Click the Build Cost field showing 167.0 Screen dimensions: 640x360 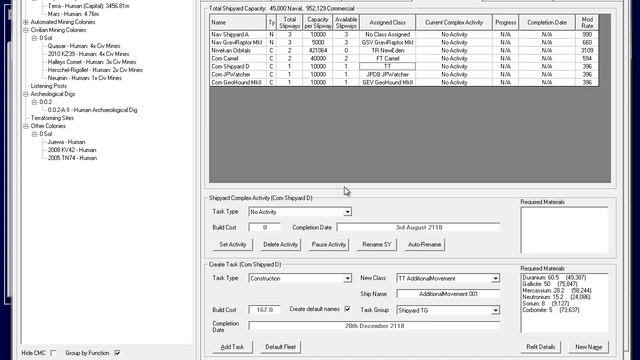pyautogui.click(x=264, y=310)
